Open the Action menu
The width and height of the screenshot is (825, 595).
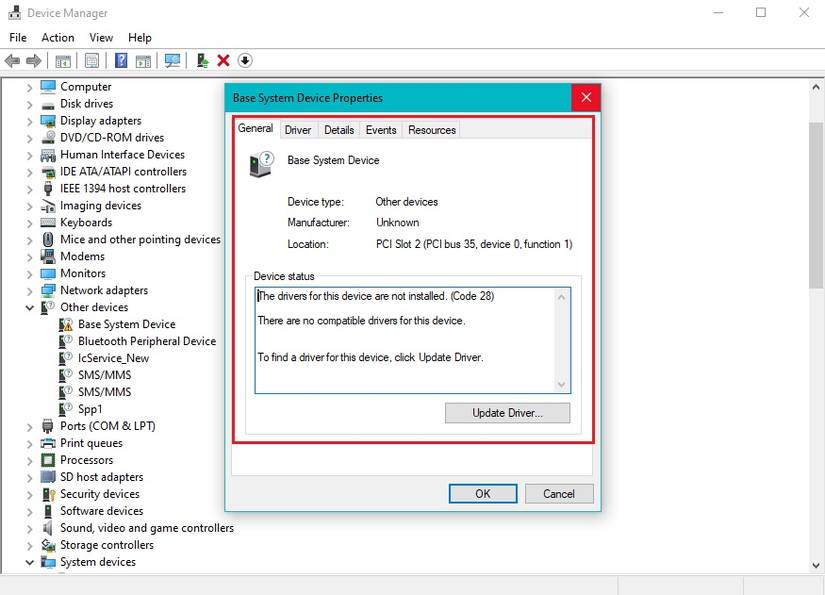57,37
